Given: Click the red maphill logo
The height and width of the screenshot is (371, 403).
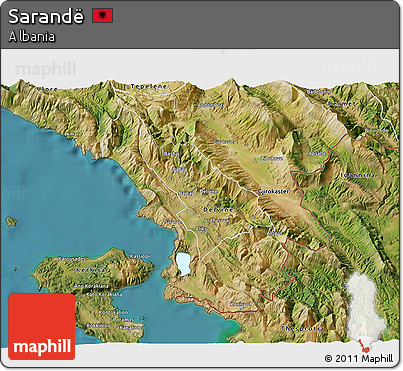Looking at the screenshot, I should tap(42, 327).
